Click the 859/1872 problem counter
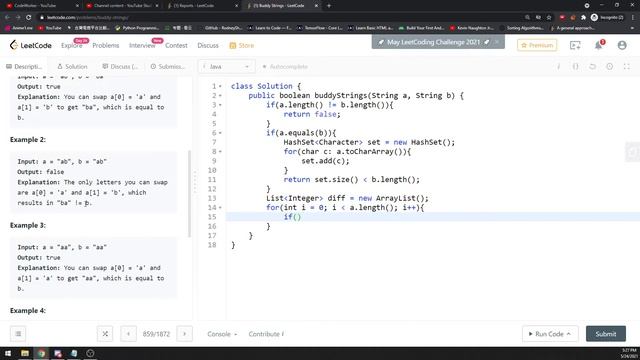This screenshot has height=360, width=640. click(x=156, y=334)
